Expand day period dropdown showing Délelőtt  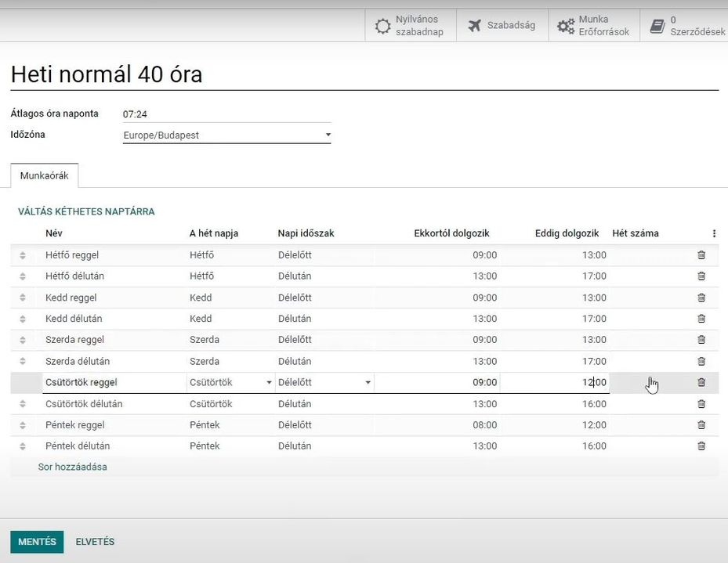324,383
